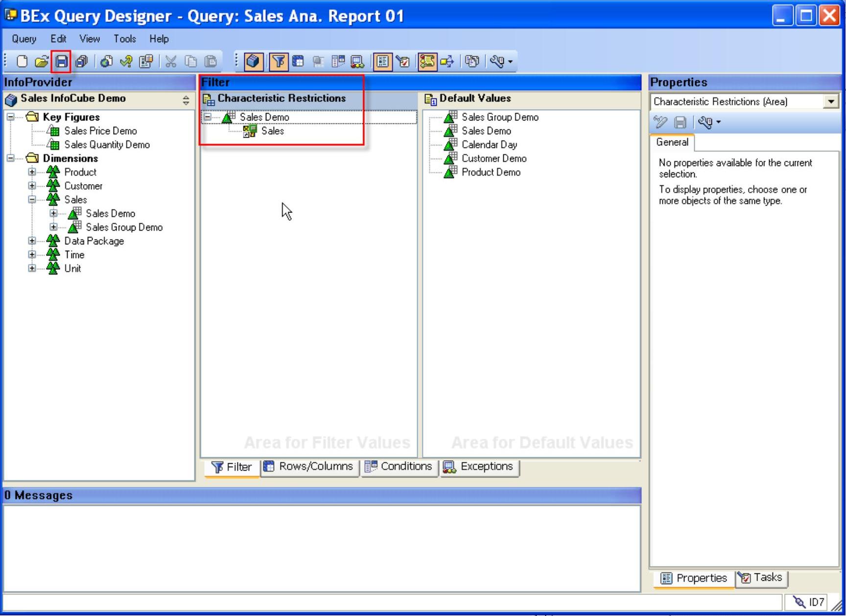This screenshot has height=616, width=846.
Task: Open the Properties wrench dropdown arrow
Action: [x=718, y=122]
